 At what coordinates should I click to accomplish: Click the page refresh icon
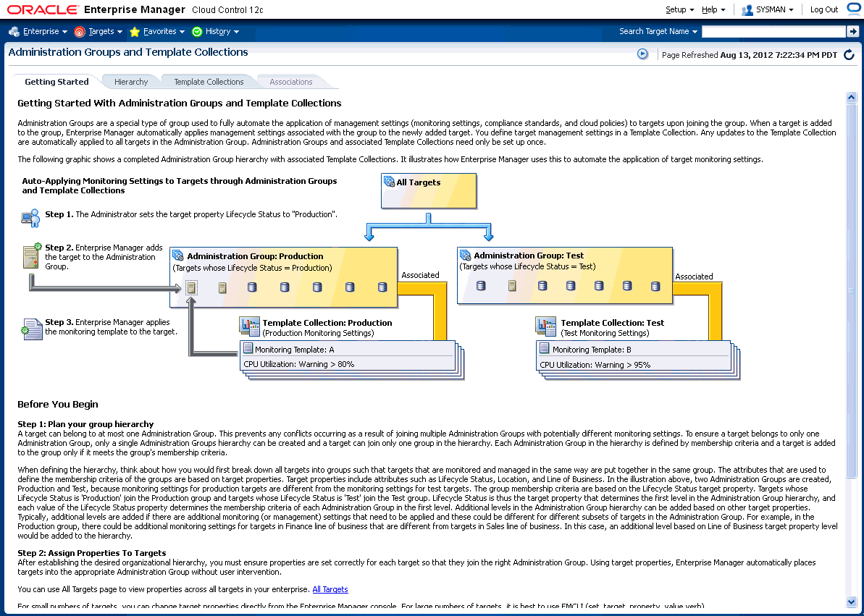849,54
